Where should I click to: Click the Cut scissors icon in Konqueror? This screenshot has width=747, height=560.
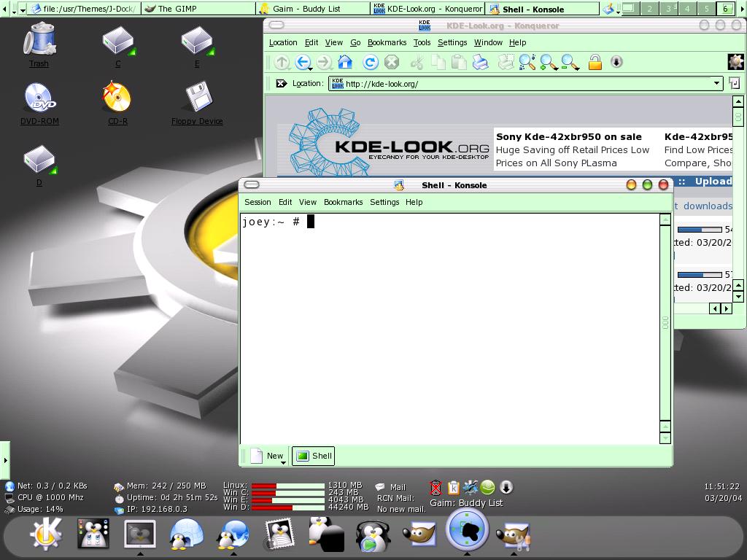[417, 63]
